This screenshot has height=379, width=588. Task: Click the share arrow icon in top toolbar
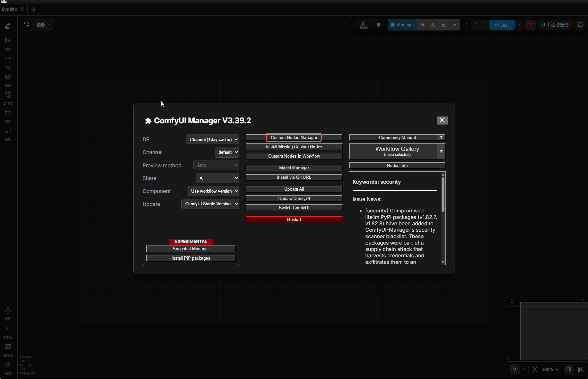pos(455,25)
